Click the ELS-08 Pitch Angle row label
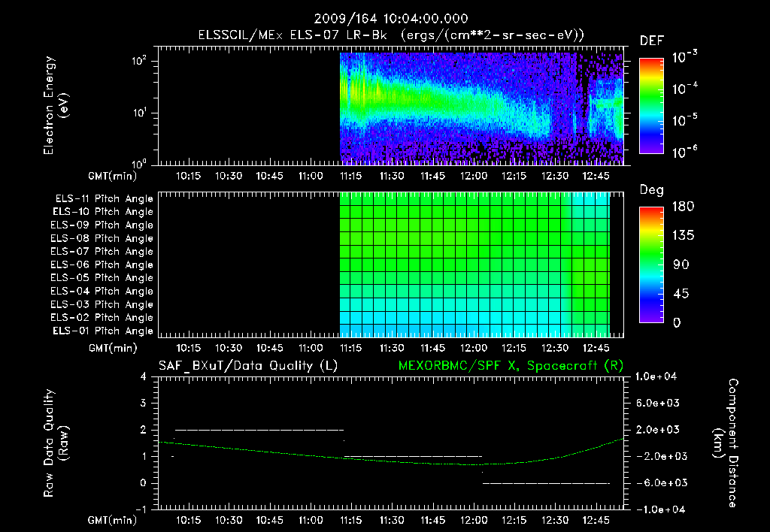This screenshot has height=532, width=770. tap(102, 238)
